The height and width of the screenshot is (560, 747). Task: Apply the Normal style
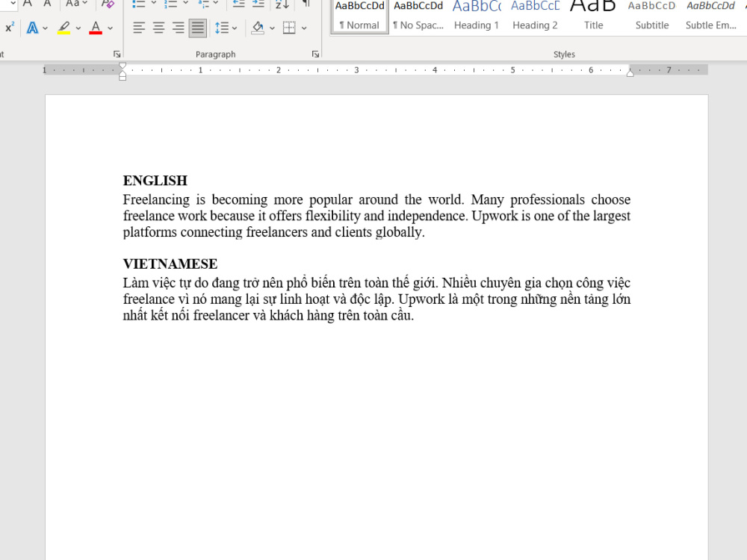360,15
